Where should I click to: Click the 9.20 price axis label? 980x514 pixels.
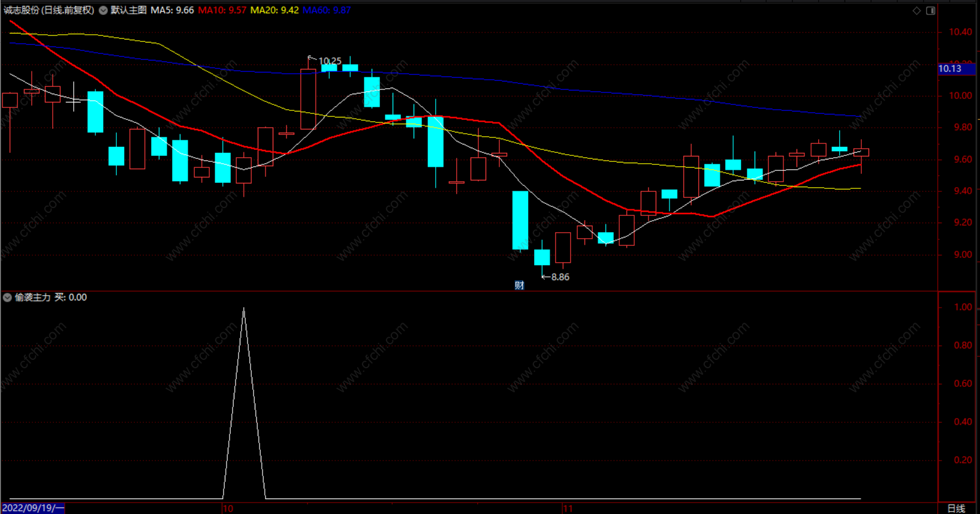click(x=963, y=223)
